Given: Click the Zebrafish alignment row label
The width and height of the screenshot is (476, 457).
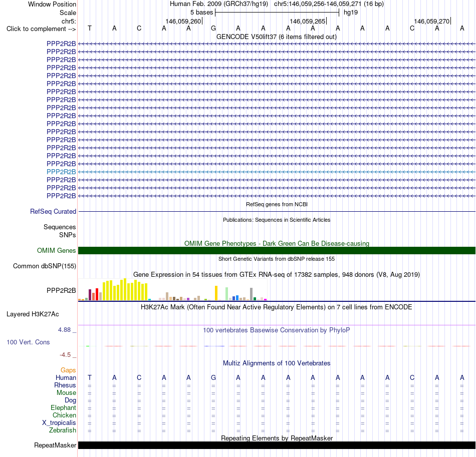Looking at the screenshot, I should (63, 430).
